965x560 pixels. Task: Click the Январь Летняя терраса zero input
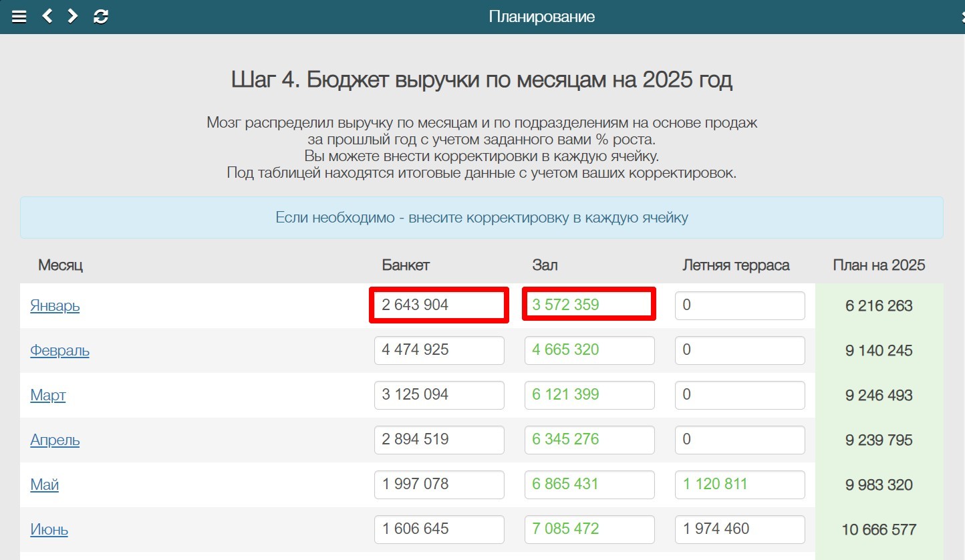pos(739,305)
